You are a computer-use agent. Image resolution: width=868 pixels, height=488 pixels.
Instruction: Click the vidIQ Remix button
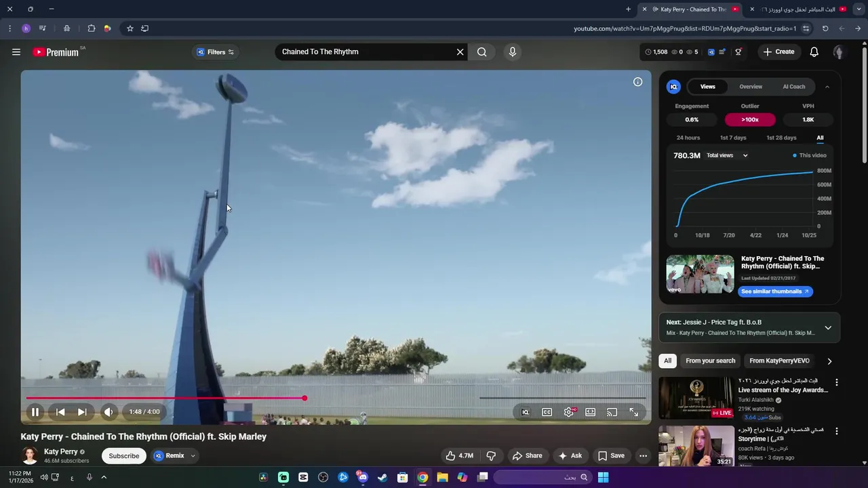pos(169,455)
